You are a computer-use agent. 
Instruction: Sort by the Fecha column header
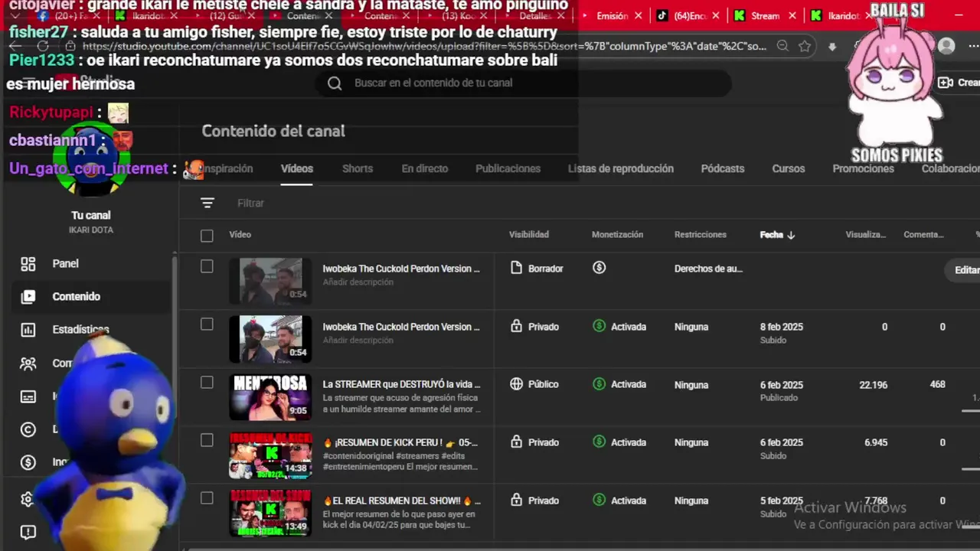point(777,235)
